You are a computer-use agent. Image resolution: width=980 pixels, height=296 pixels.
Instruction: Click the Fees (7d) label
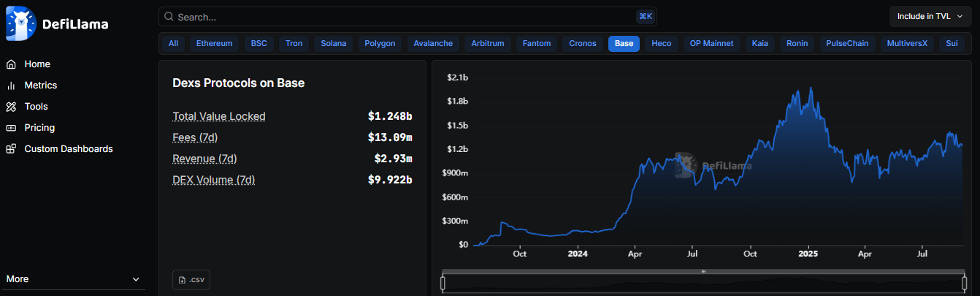(x=195, y=137)
